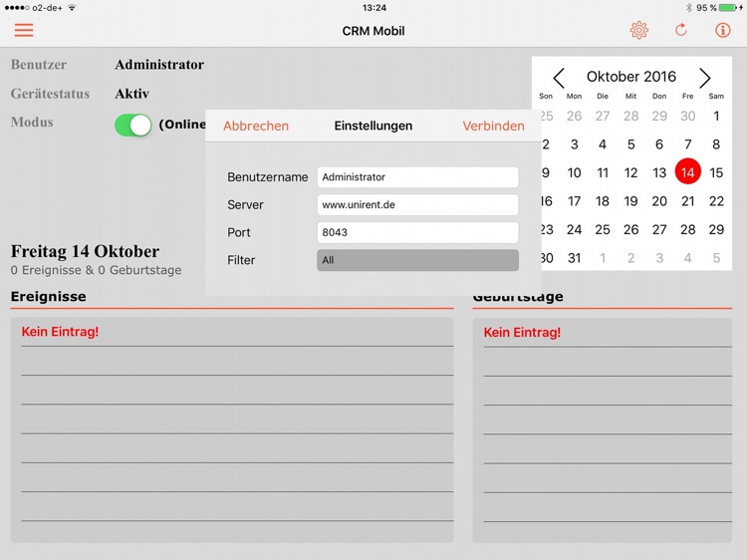Image resolution: width=747 pixels, height=560 pixels.
Task: Tap the 0 Ereignisse & 0 Geburtstage summary
Action: pyautogui.click(x=97, y=270)
